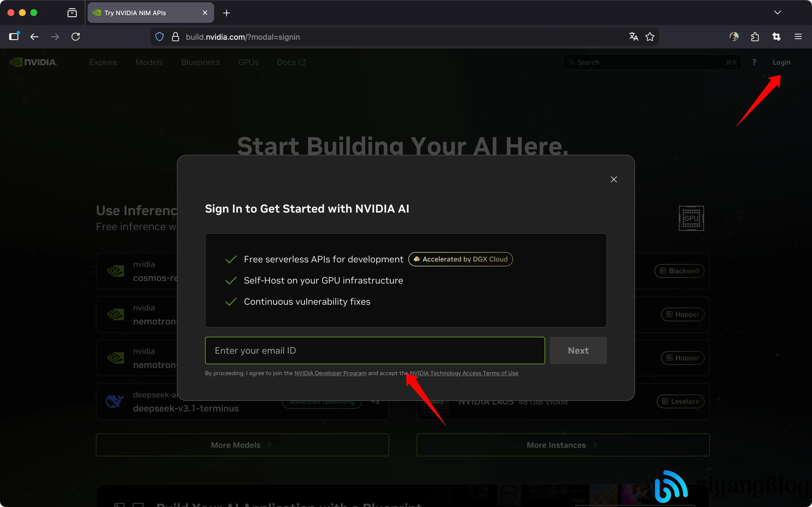Click the Enter your email ID field
Screen dimensions: 812x507
click(x=375, y=350)
